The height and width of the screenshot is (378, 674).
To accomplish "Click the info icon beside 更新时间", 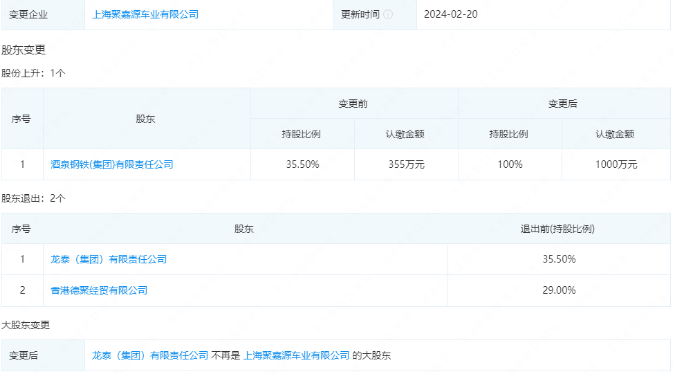I will coord(388,15).
